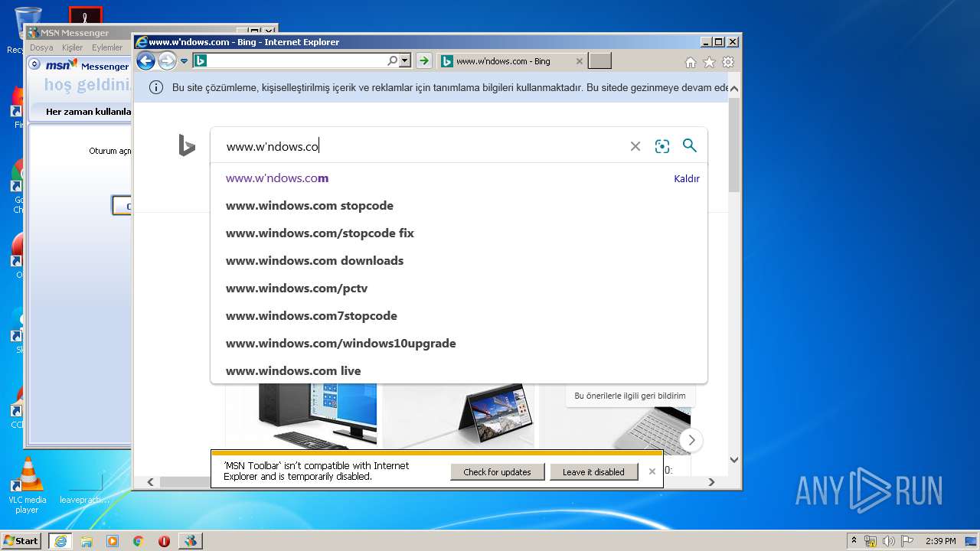Click Leave it disabled button

[593, 472]
